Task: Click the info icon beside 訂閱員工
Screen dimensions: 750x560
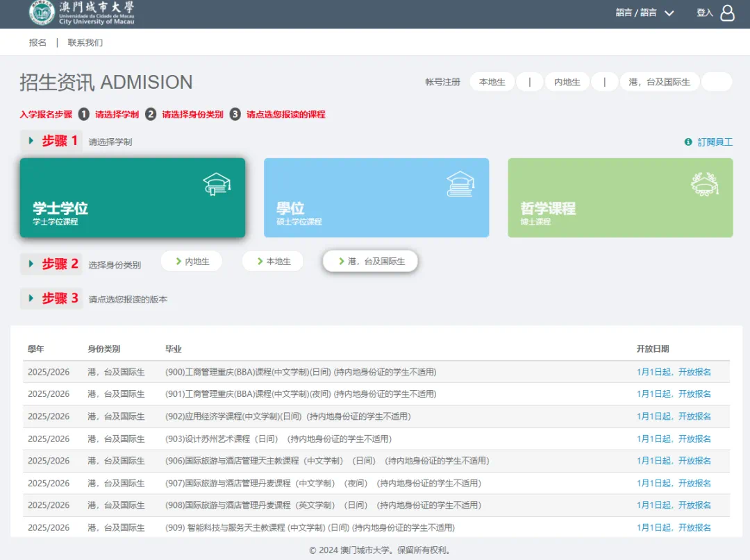Action: [688, 142]
